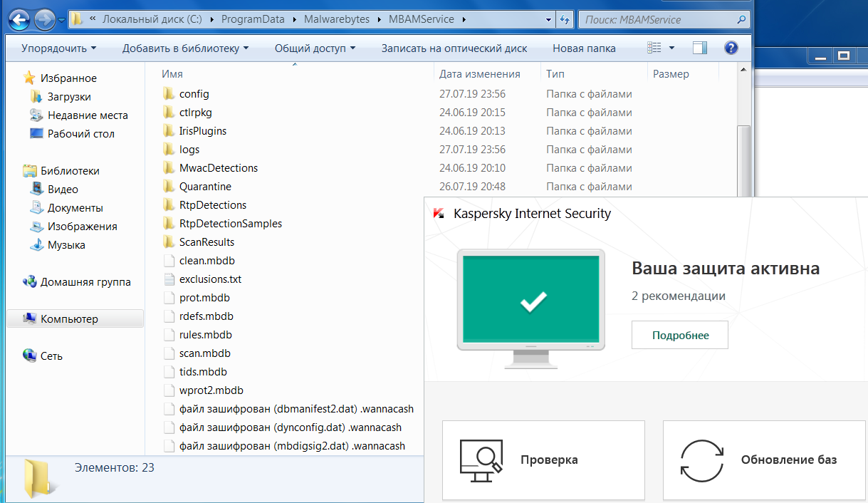Select encrypted file '(mbdigsig2.dat) .wannacash'
The height and width of the screenshot is (503, 868).
292,446
